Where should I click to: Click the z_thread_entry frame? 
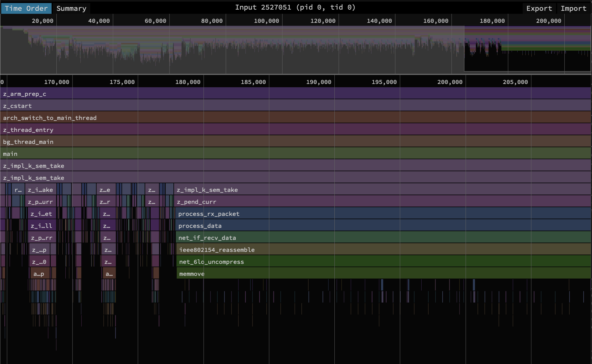click(x=180, y=130)
